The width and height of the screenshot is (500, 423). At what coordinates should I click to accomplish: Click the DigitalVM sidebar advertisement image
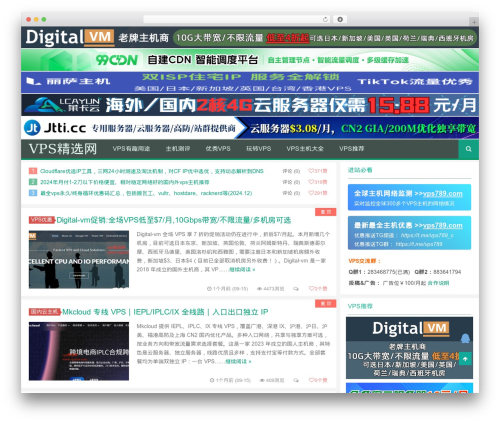(x=409, y=348)
